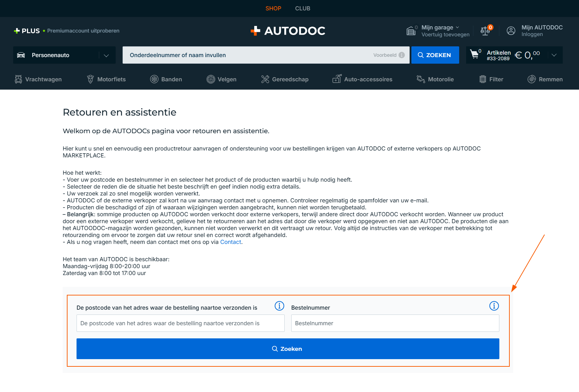Click the user profile icon
This screenshot has width=579, height=392.
point(511,31)
